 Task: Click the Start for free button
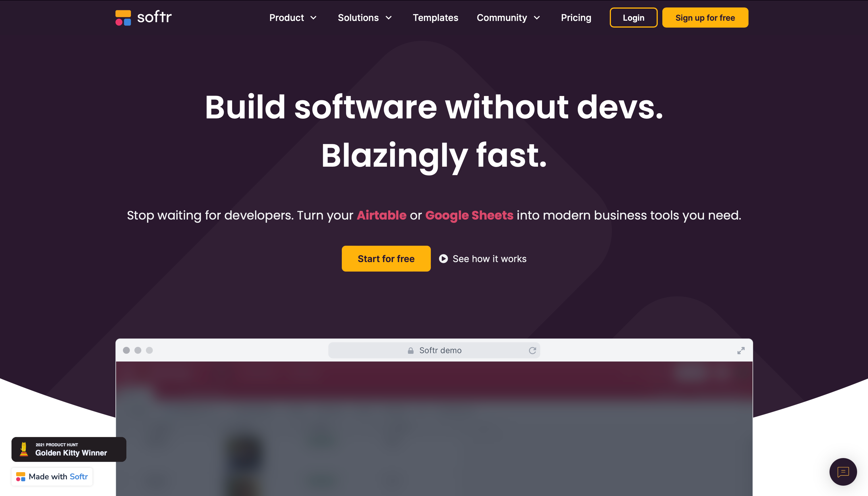click(x=386, y=259)
